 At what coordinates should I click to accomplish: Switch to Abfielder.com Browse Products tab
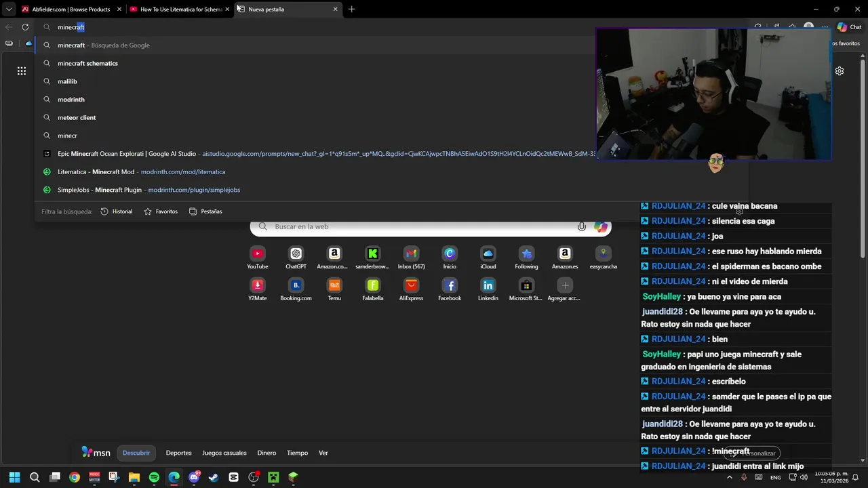click(x=71, y=9)
